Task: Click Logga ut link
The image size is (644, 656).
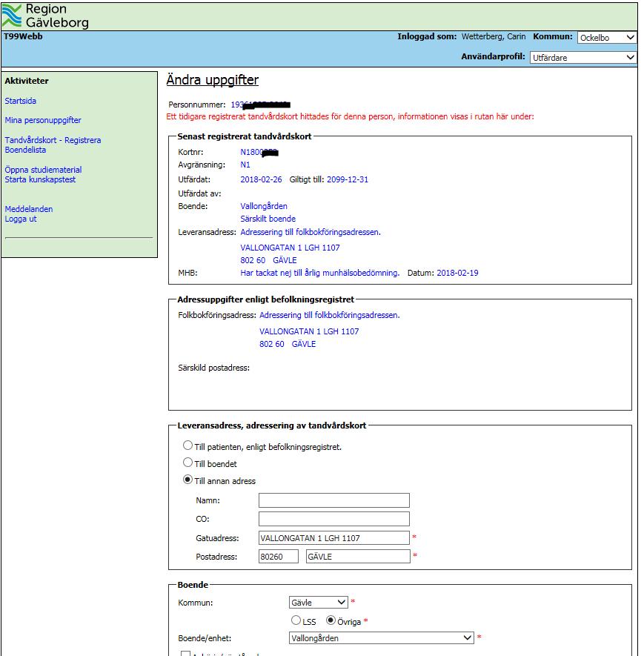Action: point(21,219)
